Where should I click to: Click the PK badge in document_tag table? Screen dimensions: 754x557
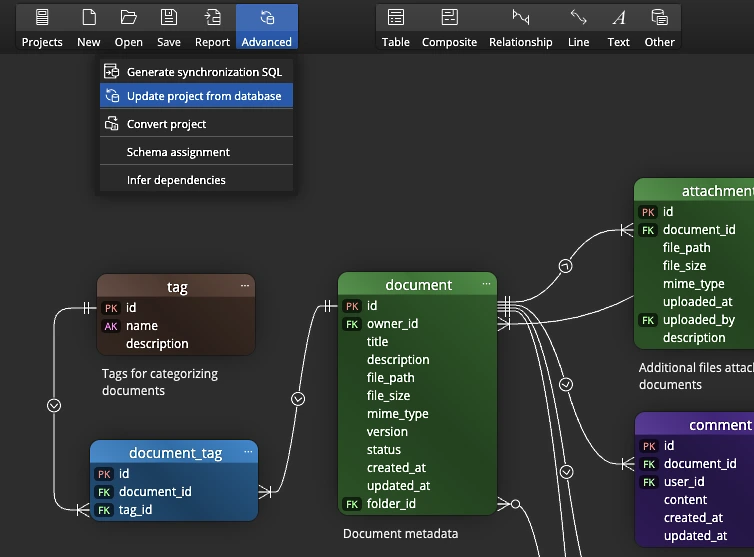[x=104, y=474]
